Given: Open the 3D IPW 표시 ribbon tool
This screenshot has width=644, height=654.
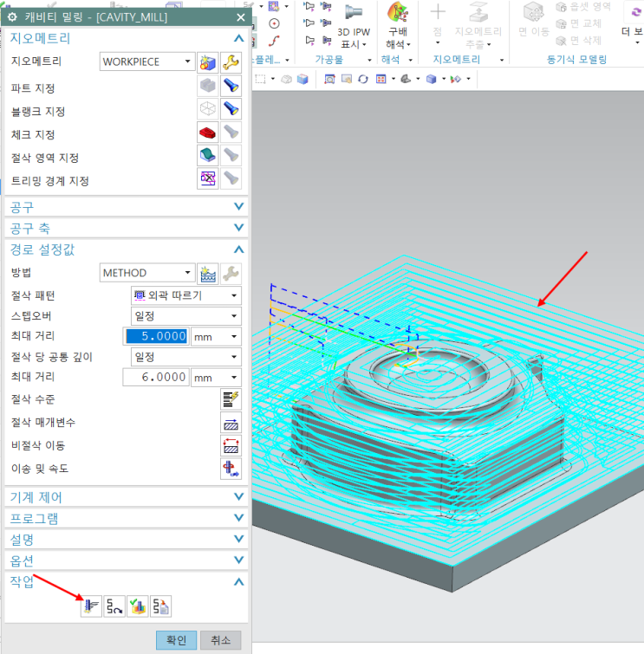Looking at the screenshot, I should (353, 26).
